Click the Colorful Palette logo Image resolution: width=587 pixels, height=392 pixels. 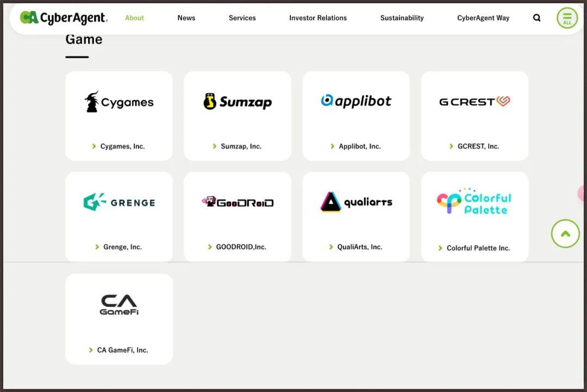(x=474, y=202)
